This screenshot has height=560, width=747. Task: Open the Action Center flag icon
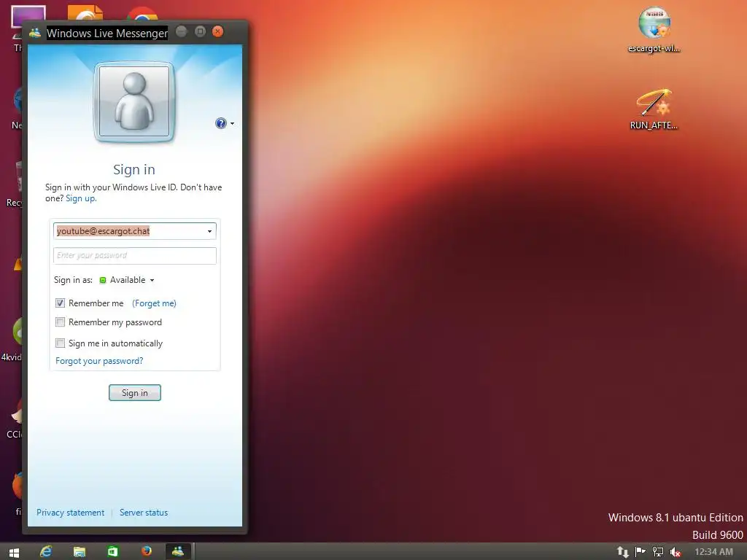640,552
